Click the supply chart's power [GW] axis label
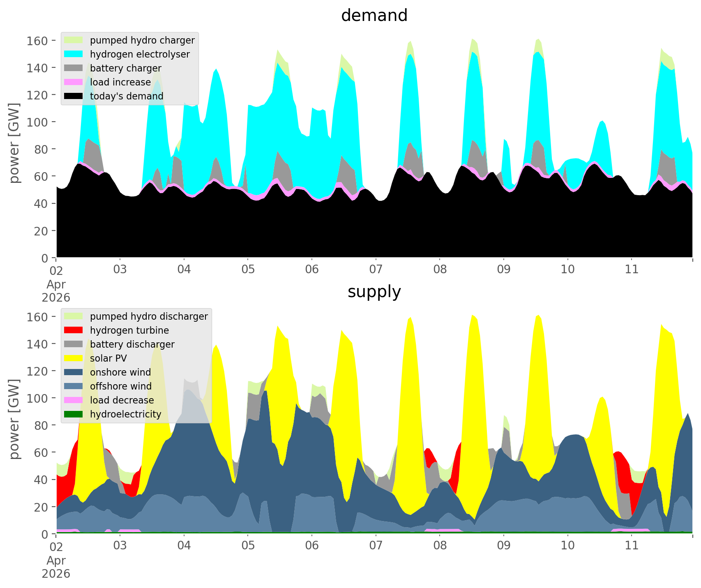Image resolution: width=701 pixels, height=588 pixels. 14,419
